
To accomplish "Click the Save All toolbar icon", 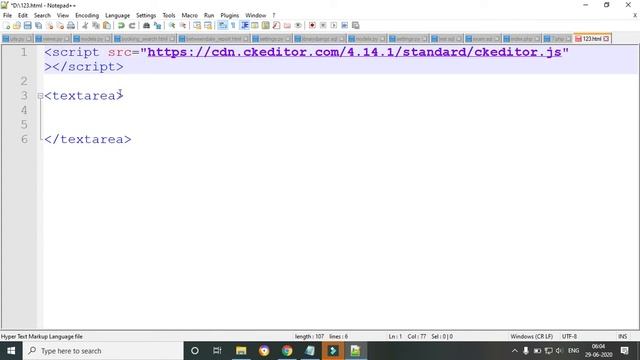I will point(38,25).
